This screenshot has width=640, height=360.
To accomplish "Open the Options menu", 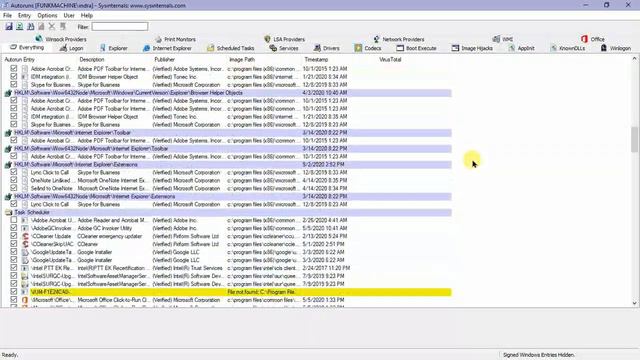I will click(47, 16).
